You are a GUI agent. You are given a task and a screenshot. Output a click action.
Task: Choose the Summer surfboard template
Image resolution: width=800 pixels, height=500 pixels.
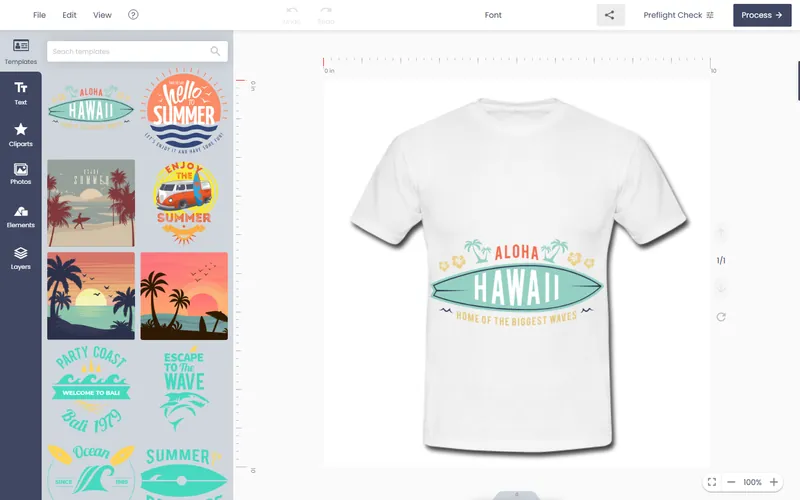[x=184, y=472]
